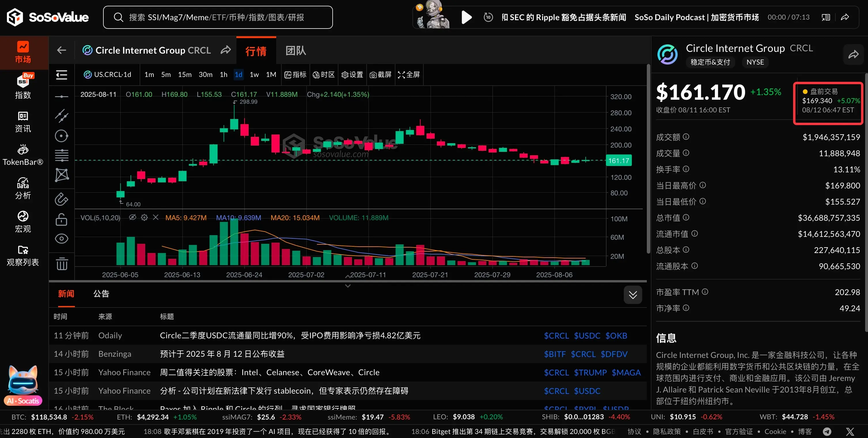The height and width of the screenshot is (438, 868).
Task: Click the magnet snap tool icon
Action: (x=62, y=199)
